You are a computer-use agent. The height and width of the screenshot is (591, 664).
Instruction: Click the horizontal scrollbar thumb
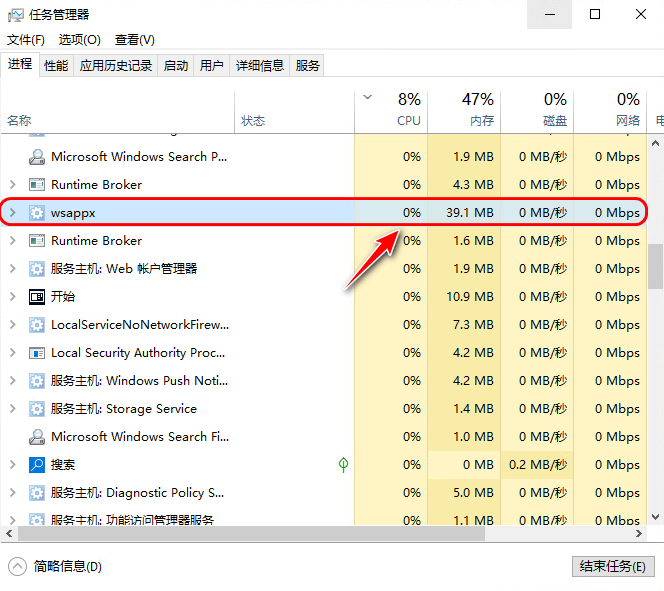(x=251, y=533)
